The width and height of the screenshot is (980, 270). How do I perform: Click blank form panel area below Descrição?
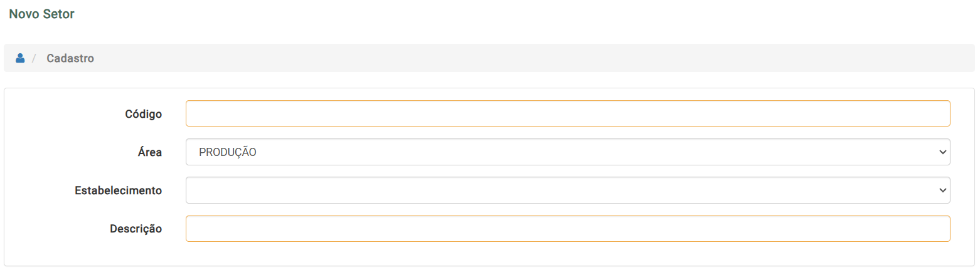coord(489,254)
